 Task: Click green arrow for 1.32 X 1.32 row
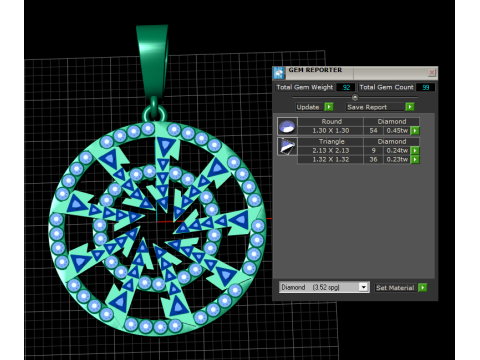415,159
